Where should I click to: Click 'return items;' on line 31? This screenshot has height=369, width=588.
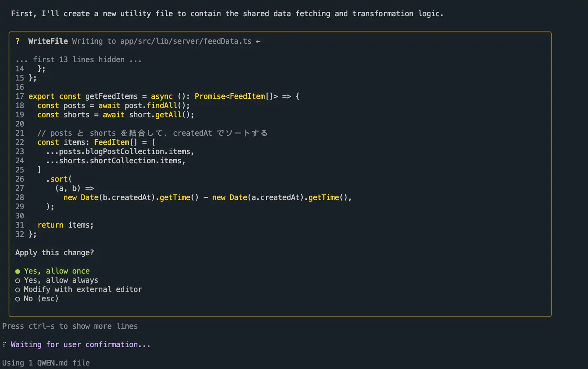point(66,225)
